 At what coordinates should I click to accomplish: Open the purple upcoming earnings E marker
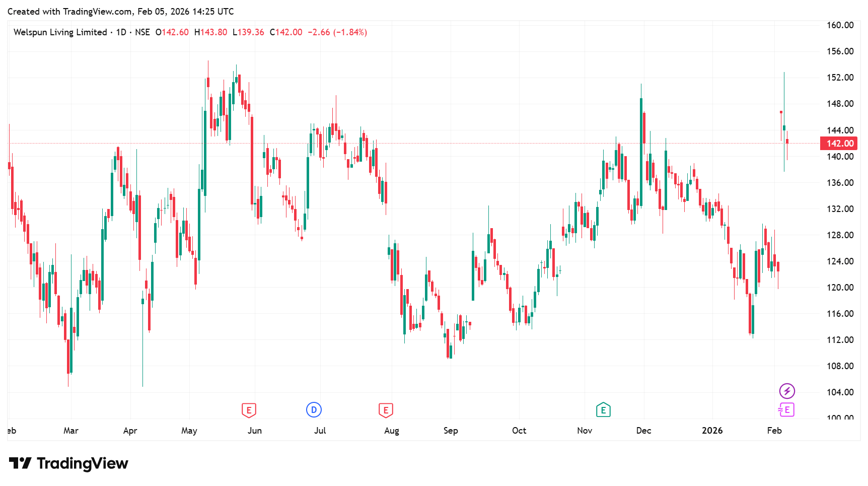(786, 410)
